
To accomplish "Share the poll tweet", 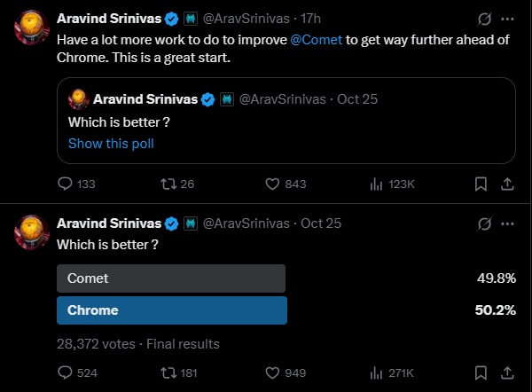I will 507,373.
